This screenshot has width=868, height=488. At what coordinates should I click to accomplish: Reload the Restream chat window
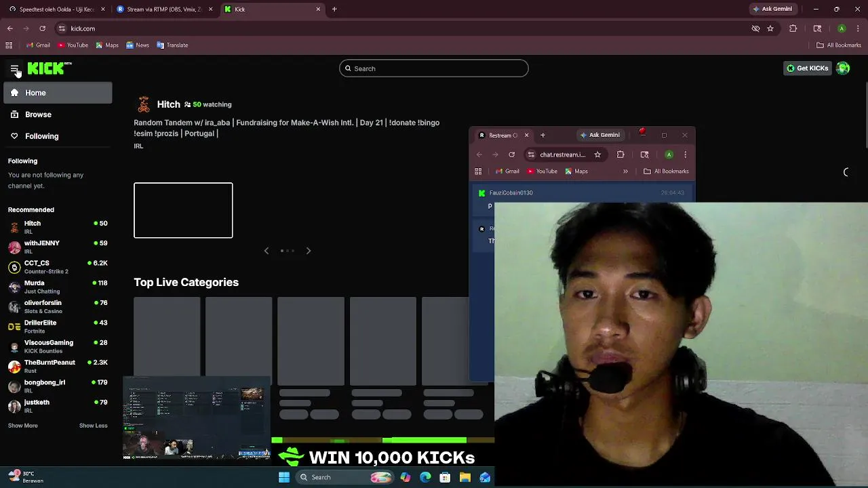pyautogui.click(x=512, y=155)
